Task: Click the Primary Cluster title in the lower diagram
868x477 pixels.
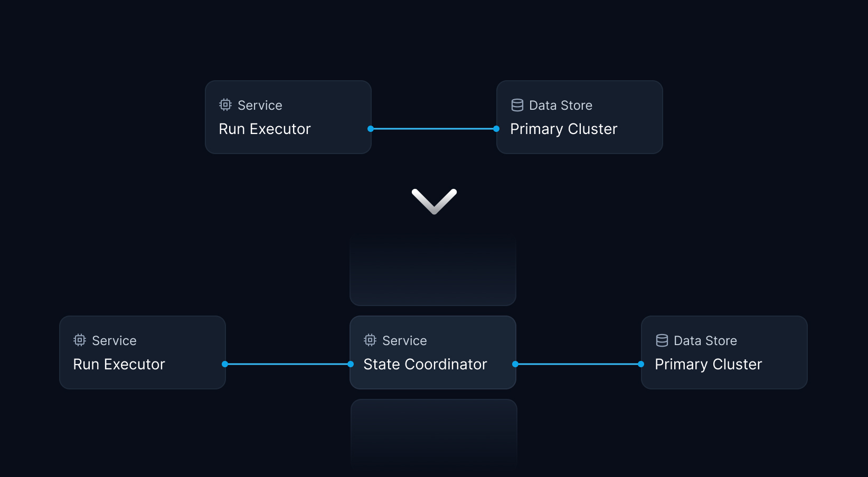Action: point(708,364)
